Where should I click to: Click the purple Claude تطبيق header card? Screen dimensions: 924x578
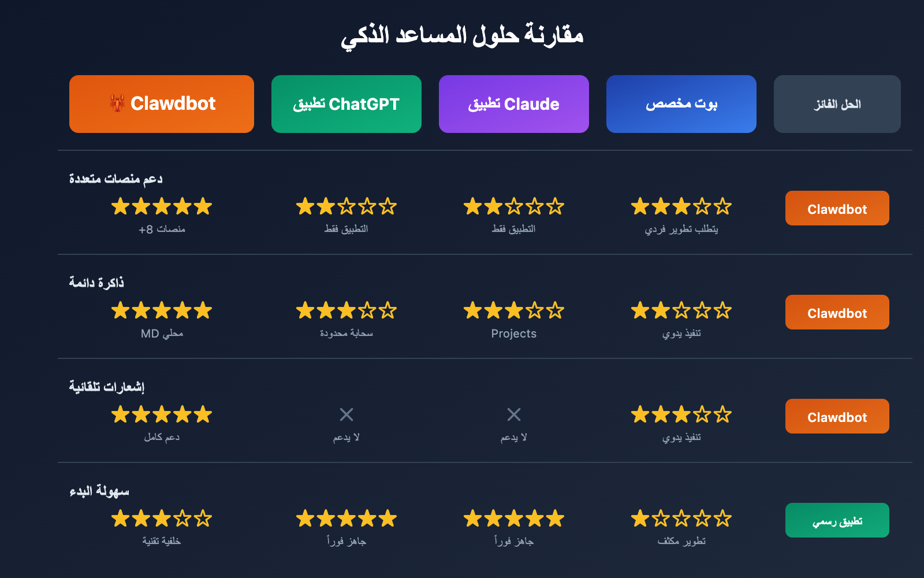click(513, 104)
